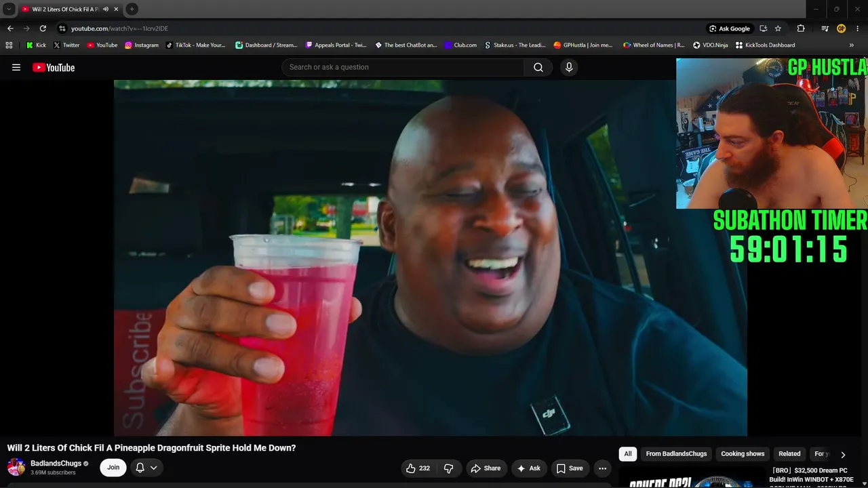Screen dimensions: 868x488
Task: Open the Chrome three-dot menu
Action: [x=857, y=28]
